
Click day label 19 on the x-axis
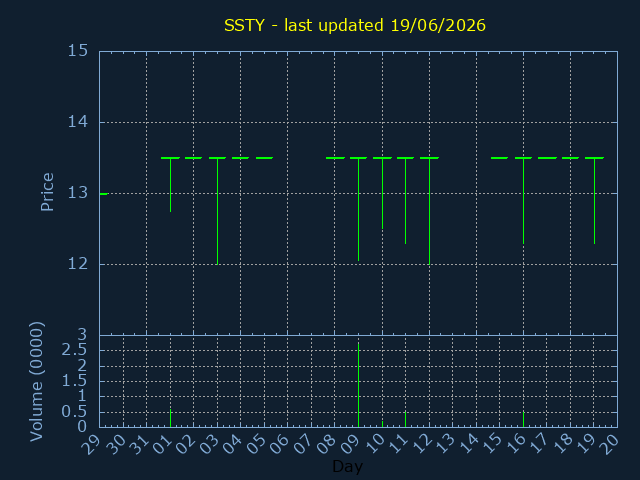pos(586,444)
